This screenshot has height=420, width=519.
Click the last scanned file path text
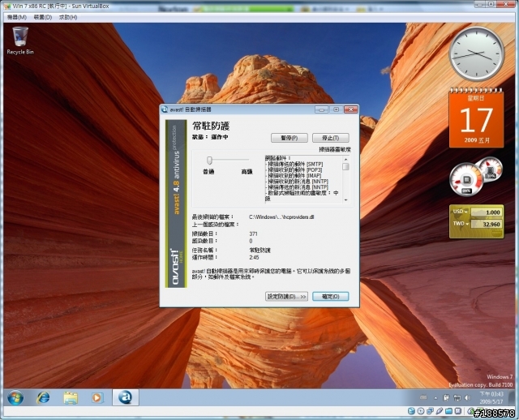[281, 217]
